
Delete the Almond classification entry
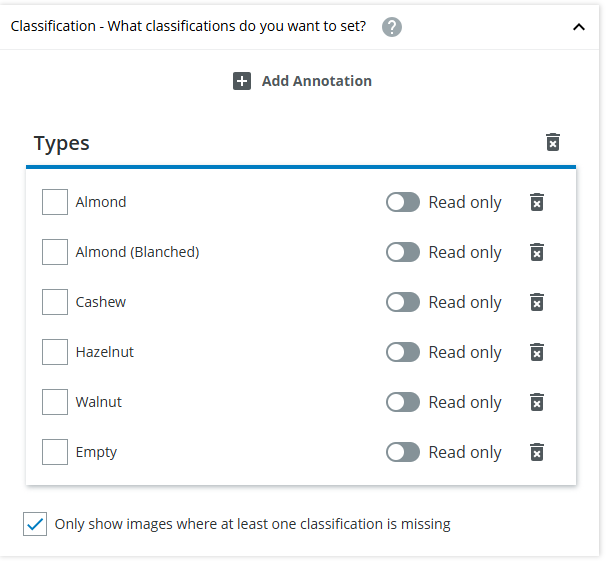pyautogui.click(x=537, y=202)
